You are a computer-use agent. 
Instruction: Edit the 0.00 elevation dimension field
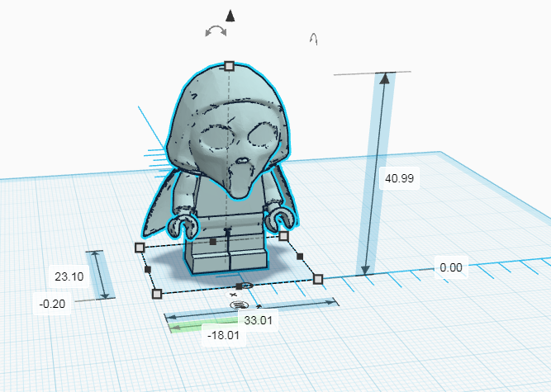point(451,267)
